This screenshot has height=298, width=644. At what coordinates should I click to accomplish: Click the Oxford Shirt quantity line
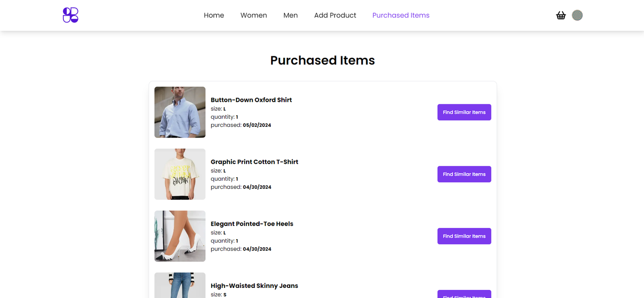pyautogui.click(x=224, y=117)
